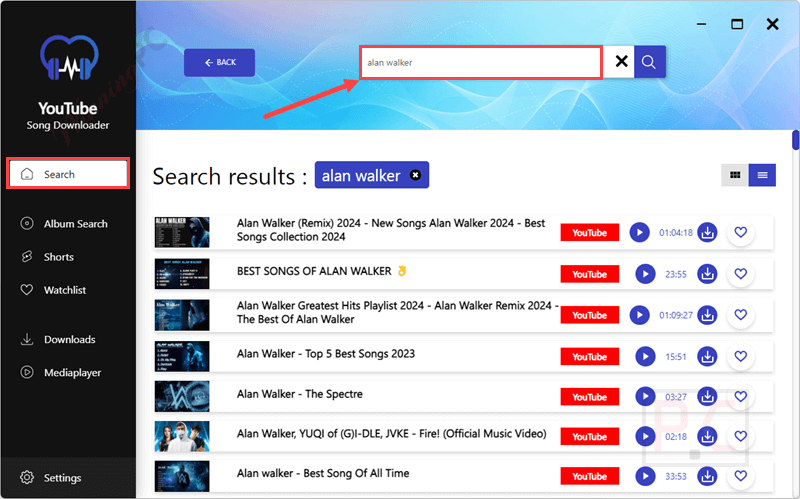Screen dimensions: 800x499
Task: Click YouTube badge on 'Greatest Hits Playlist 2024' row
Action: [x=589, y=315]
